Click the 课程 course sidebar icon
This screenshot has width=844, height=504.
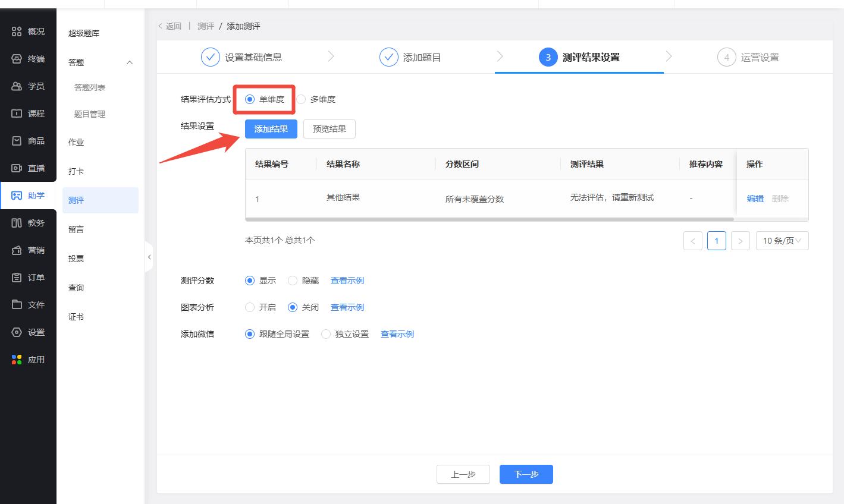click(x=17, y=114)
